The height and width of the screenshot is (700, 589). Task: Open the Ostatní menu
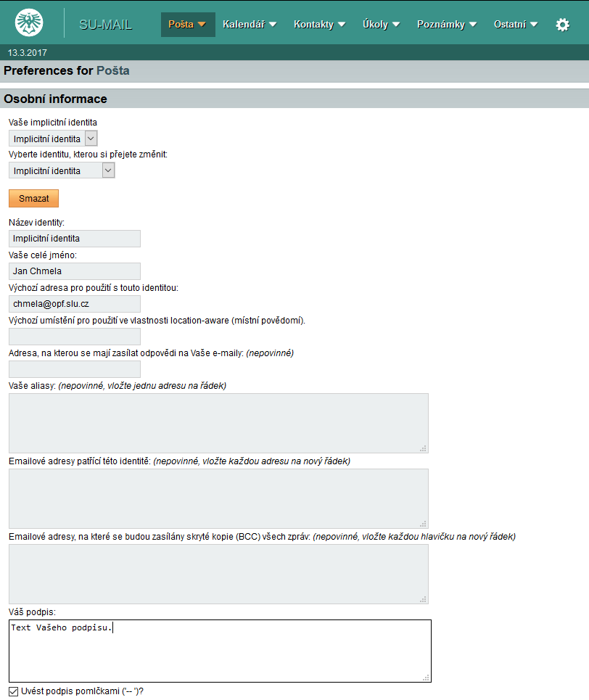click(x=515, y=25)
